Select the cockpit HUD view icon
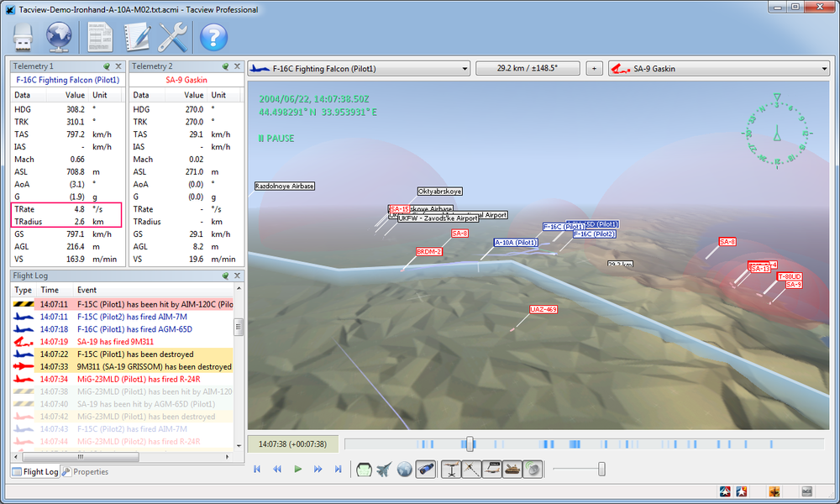Screen dimensions: 840x504 [x=364, y=470]
